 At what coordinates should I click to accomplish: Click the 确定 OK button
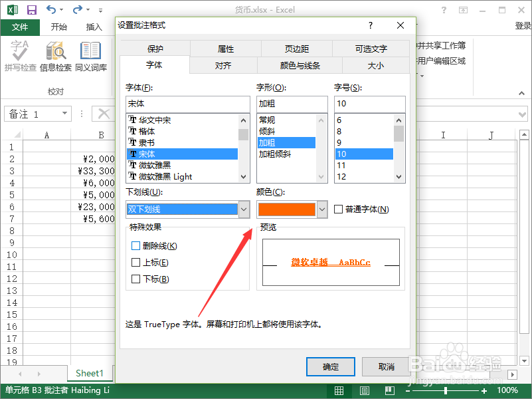330,366
